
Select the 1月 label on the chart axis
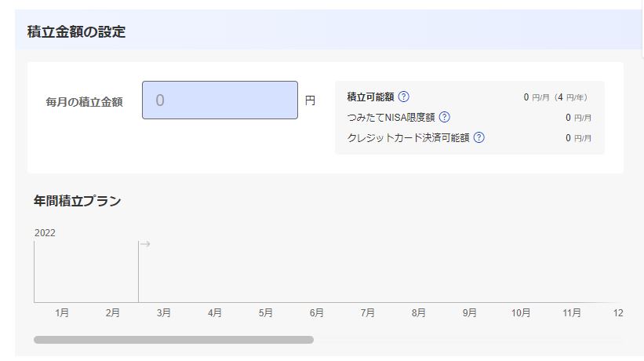(62, 313)
